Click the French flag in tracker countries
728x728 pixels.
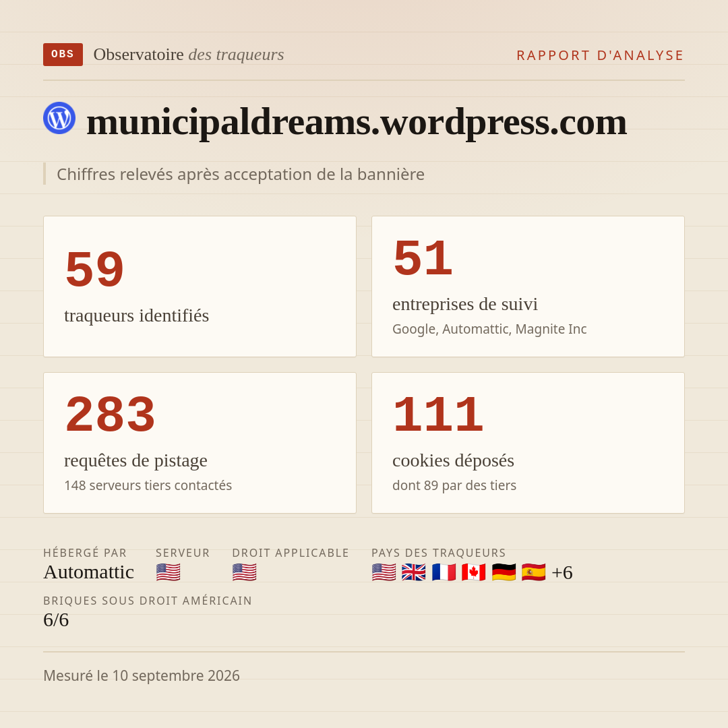coord(444,572)
